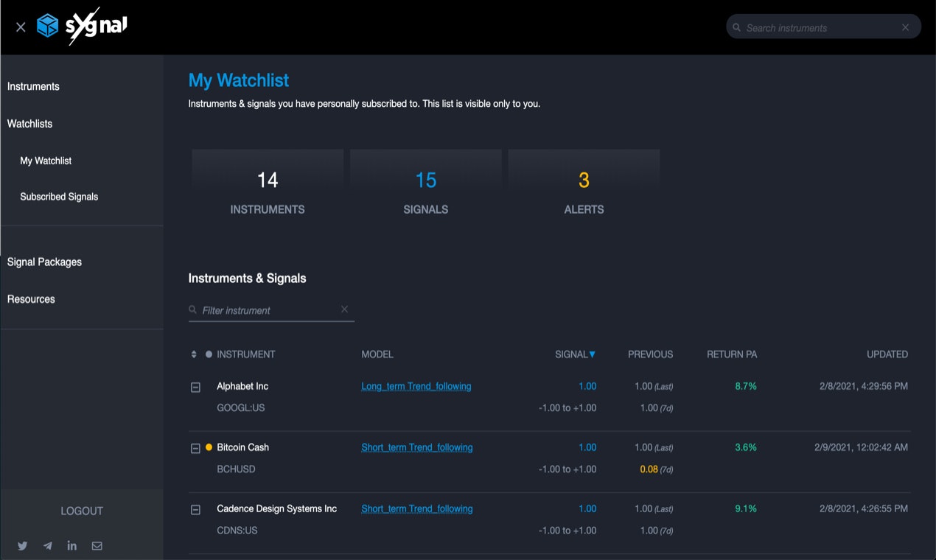Click the 2/9/2021, 12:02:42 AM timestamp

pyautogui.click(x=861, y=447)
